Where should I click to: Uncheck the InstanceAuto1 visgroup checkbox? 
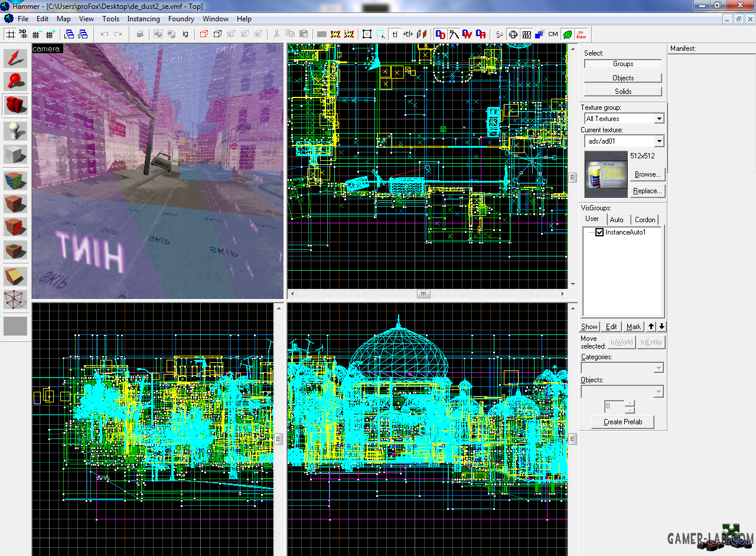(x=599, y=232)
